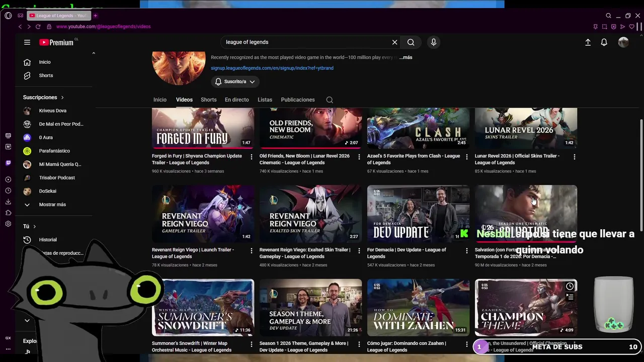The image size is (644, 362).
Task: Go back with the browser back arrow
Action: [20, 27]
